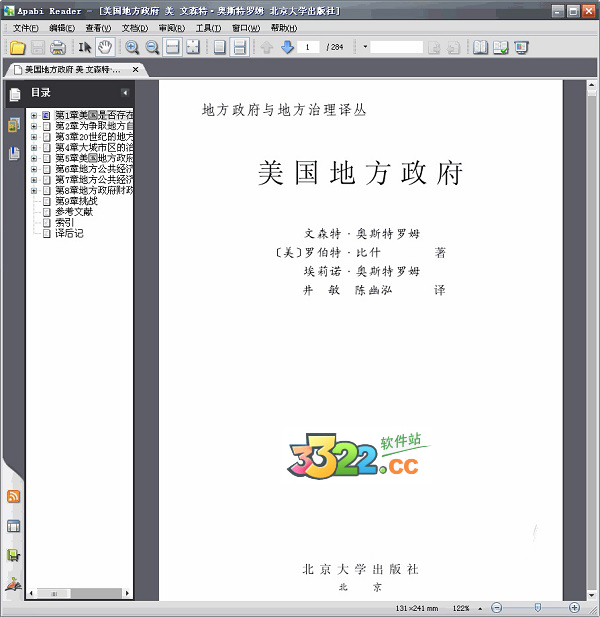Open the 工具(T) menu
This screenshot has width=600, height=617.
tap(208, 28)
